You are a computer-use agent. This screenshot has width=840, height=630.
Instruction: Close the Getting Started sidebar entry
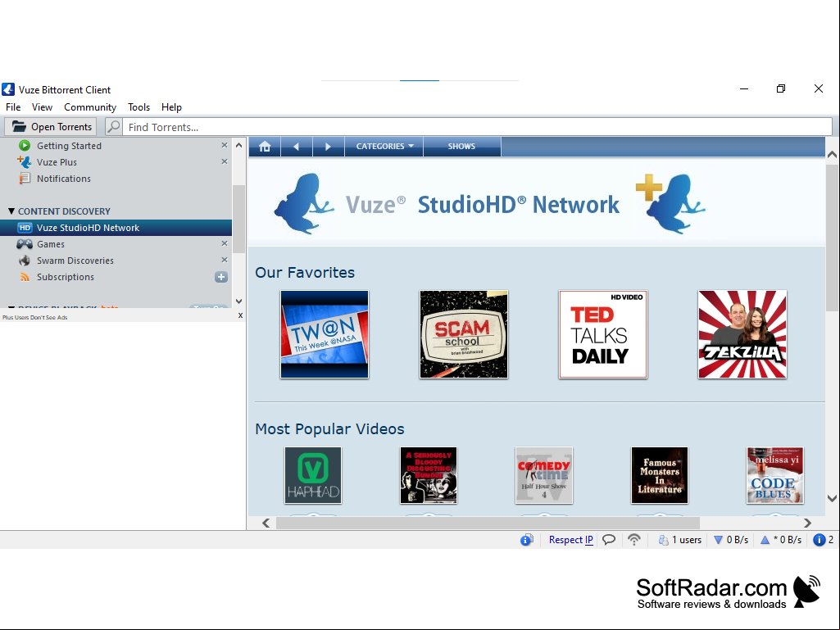(225, 145)
